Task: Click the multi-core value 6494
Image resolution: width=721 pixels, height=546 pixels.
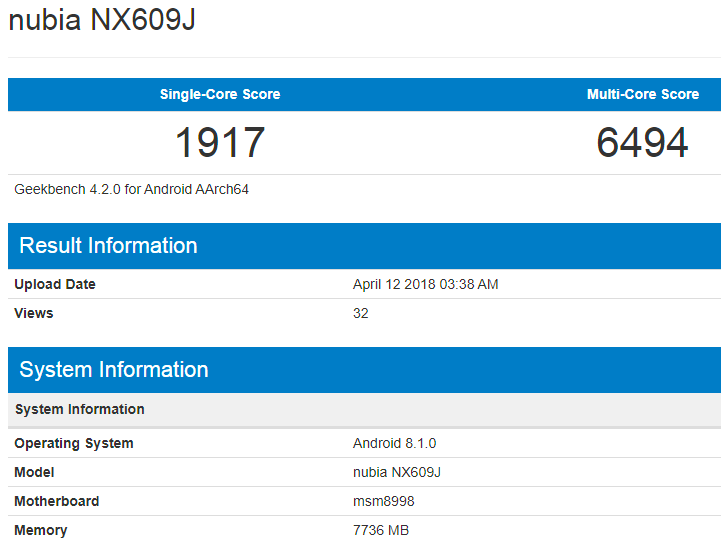Action: click(642, 142)
